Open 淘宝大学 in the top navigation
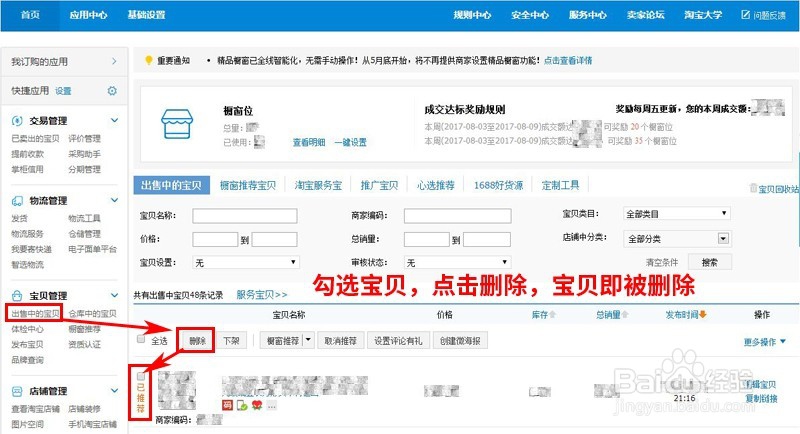The height and width of the screenshot is (434, 800). click(703, 15)
